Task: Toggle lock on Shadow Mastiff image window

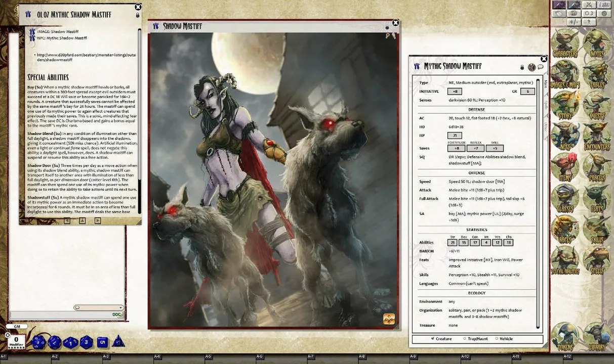Action: click(387, 27)
